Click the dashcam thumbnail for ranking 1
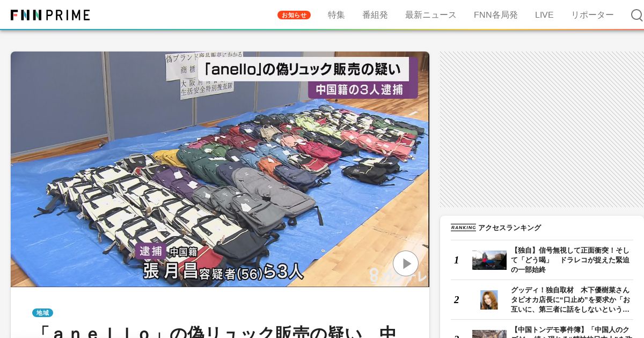The width and height of the screenshot is (644, 338). pyautogui.click(x=489, y=260)
